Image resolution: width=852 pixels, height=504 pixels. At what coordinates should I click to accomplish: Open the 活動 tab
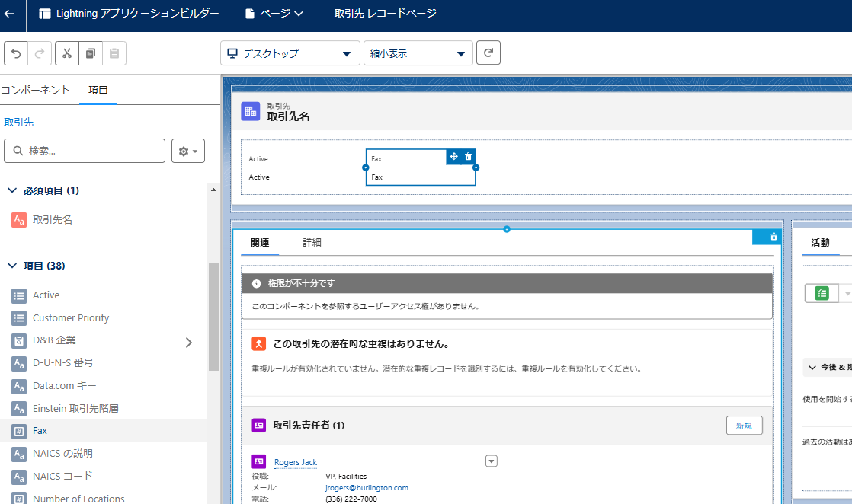tap(821, 243)
